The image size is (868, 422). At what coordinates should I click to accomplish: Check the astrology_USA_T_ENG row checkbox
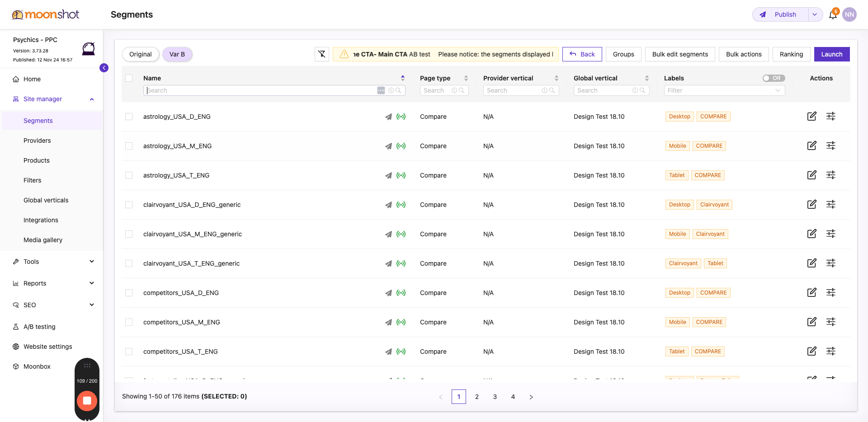click(129, 175)
